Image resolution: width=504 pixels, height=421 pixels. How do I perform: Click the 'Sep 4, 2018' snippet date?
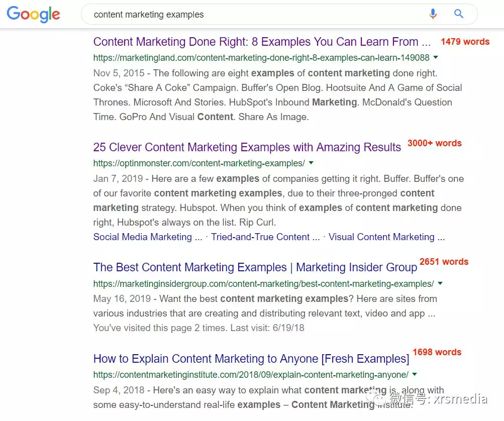pyautogui.click(x=119, y=390)
